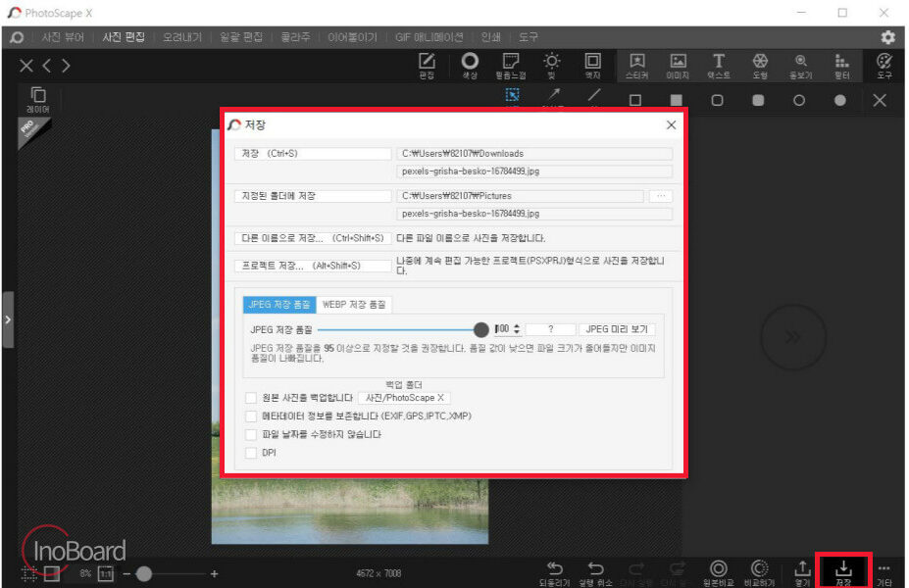This screenshot has width=909, height=588.
Task: Close the current photo with X
Action: coord(26,66)
